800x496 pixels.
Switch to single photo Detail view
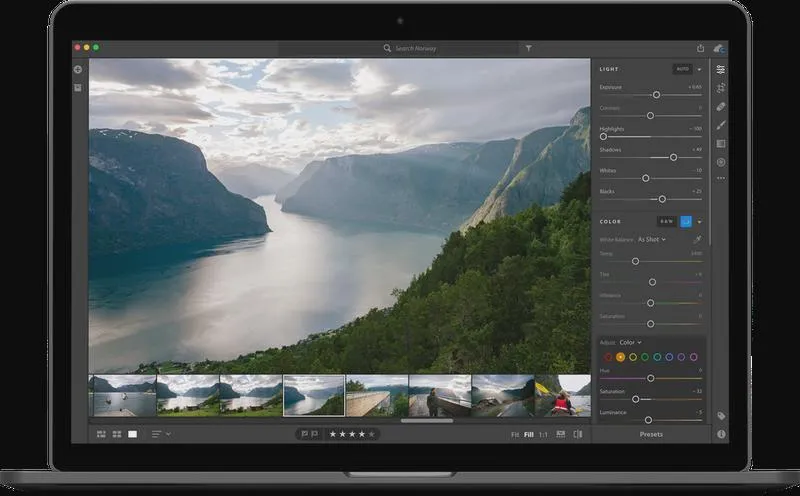pos(133,434)
